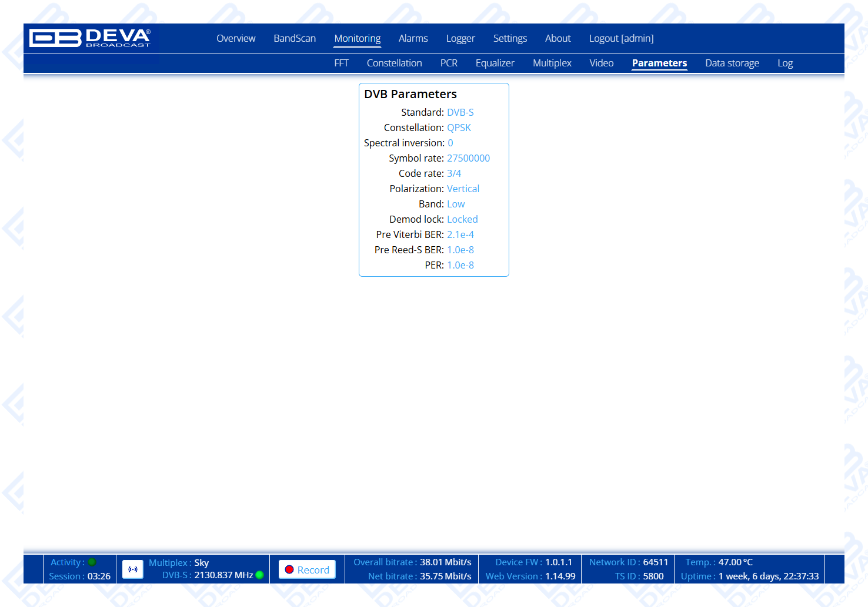Click the green DVB-S lock indicator

(259, 575)
